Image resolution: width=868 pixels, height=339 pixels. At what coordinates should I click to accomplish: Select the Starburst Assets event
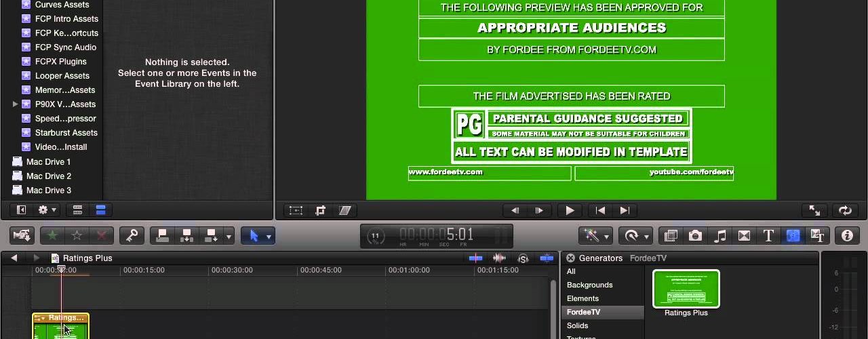coord(66,133)
